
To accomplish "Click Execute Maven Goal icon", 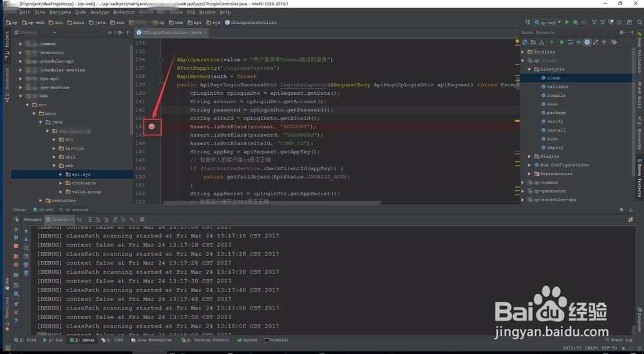I will 571,43.
